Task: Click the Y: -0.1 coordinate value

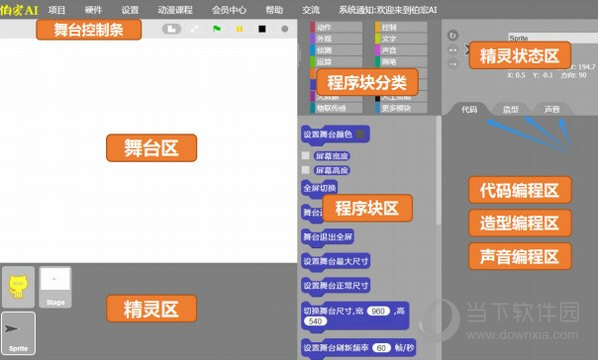Action: (x=543, y=75)
